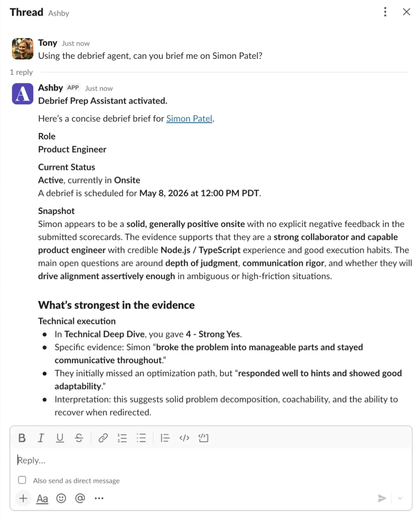
Task: Focus the Reply text field
Action: pos(211,460)
